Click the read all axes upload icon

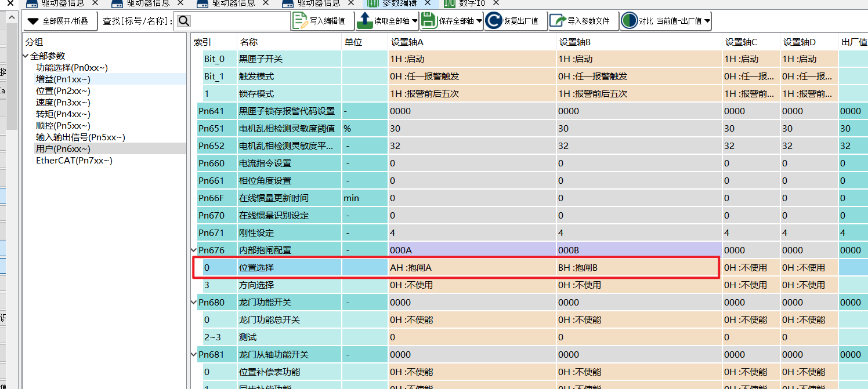pyautogui.click(x=364, y=21)
